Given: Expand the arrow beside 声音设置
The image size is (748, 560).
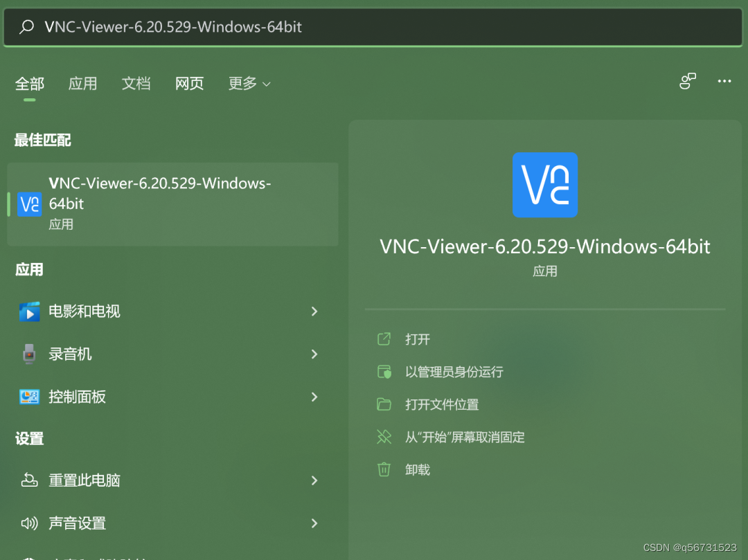Looking at the screenshot, I should pos(314,523).
